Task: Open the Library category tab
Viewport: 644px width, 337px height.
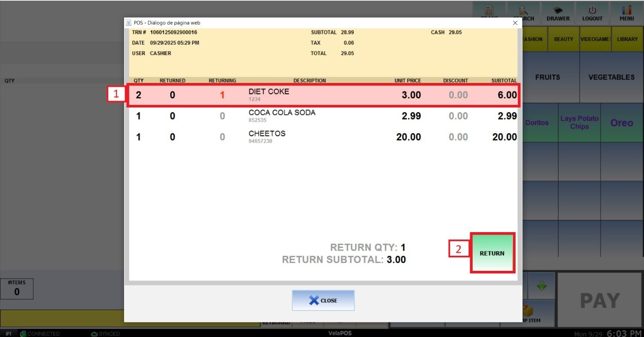Action: [627, 39]
